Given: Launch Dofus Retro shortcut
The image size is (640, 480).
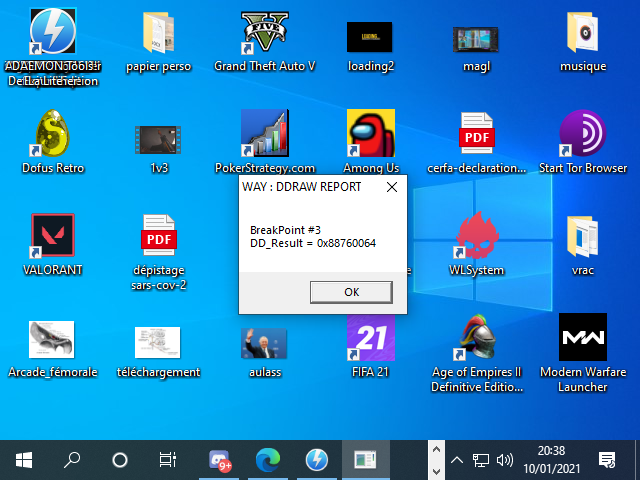Looking at the screenshot, I should [x=53, y=133].
